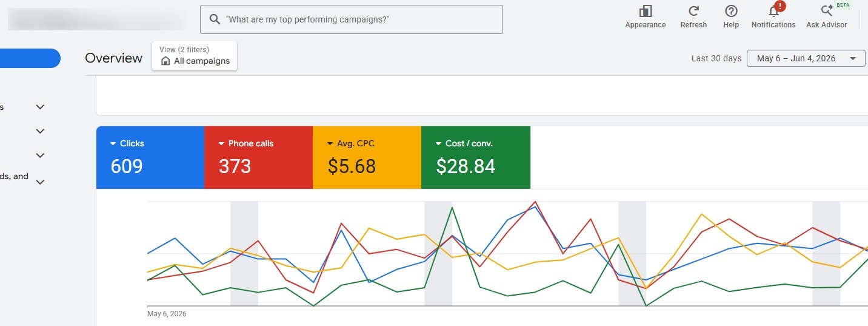868x326 pixels.
Task: Click the May 6, 2026 chart axis label
Action: coord(167,314)
